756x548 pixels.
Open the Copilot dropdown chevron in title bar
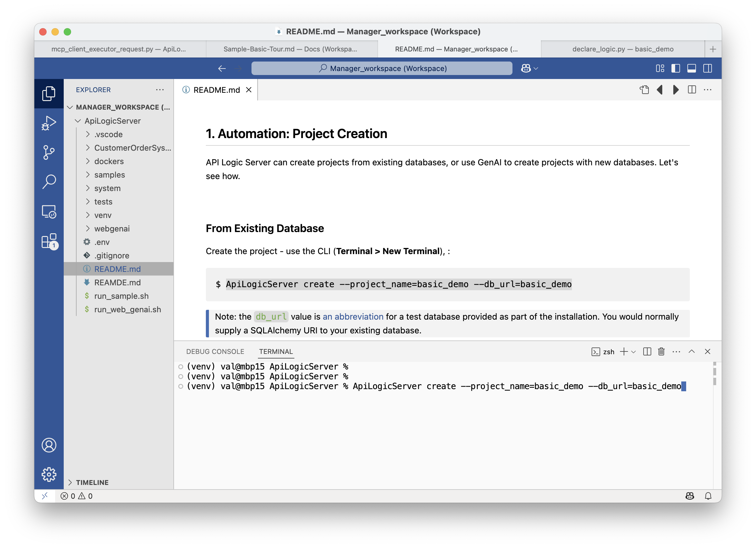click(x=536, y=68)
